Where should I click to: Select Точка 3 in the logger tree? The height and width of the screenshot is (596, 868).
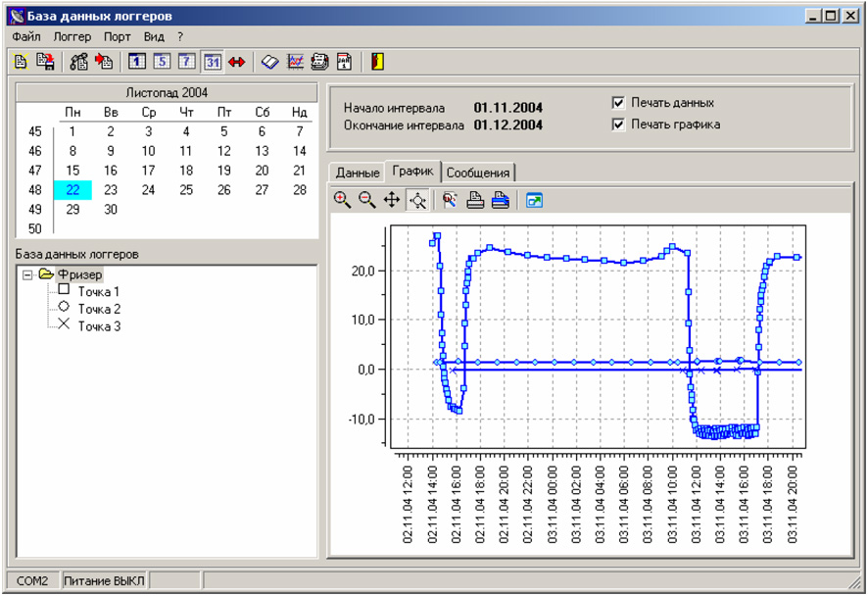click(x=99, y=326)
